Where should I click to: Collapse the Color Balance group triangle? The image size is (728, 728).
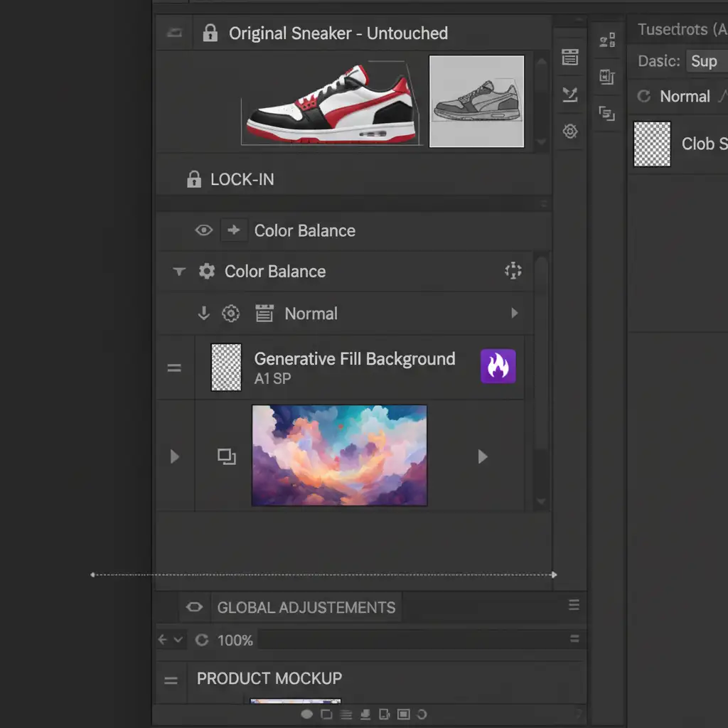click(x=179, y=272)
